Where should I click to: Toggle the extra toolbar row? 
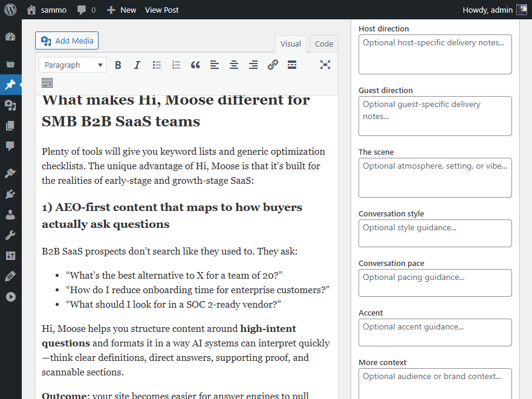(47, 83)
